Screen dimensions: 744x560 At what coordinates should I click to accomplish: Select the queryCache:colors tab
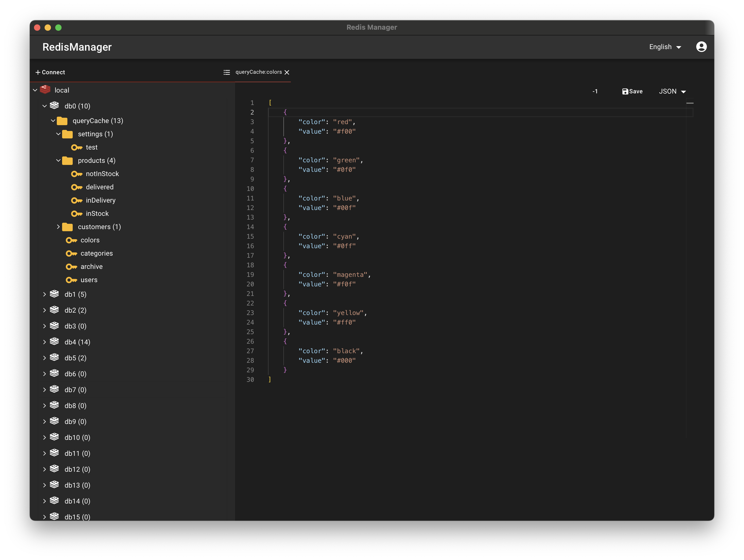point(258,72)
